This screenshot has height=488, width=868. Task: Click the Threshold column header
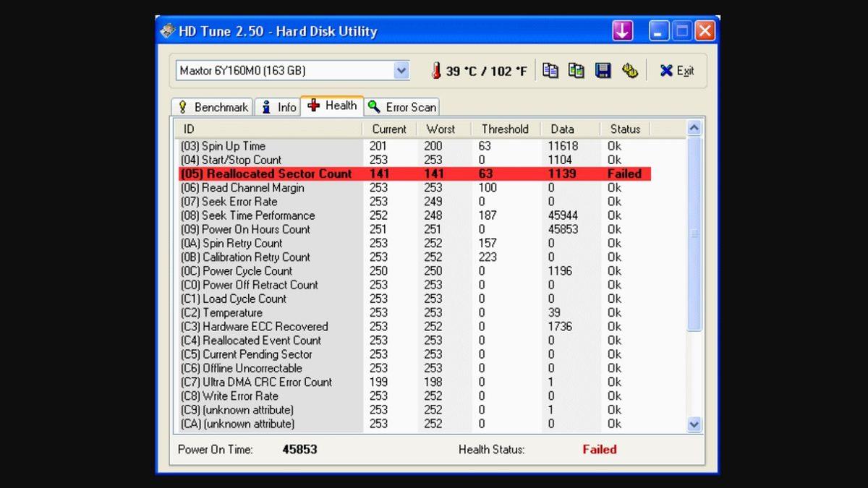(x=504, y=129)
